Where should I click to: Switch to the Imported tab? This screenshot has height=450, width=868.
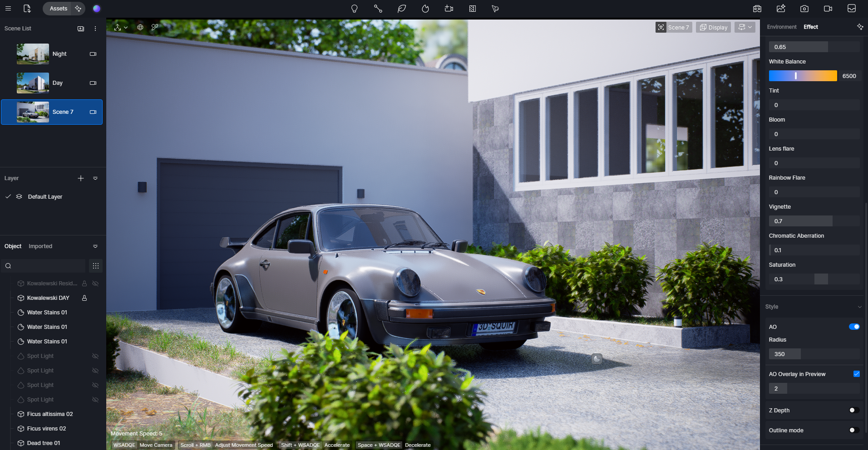[40, 246]
